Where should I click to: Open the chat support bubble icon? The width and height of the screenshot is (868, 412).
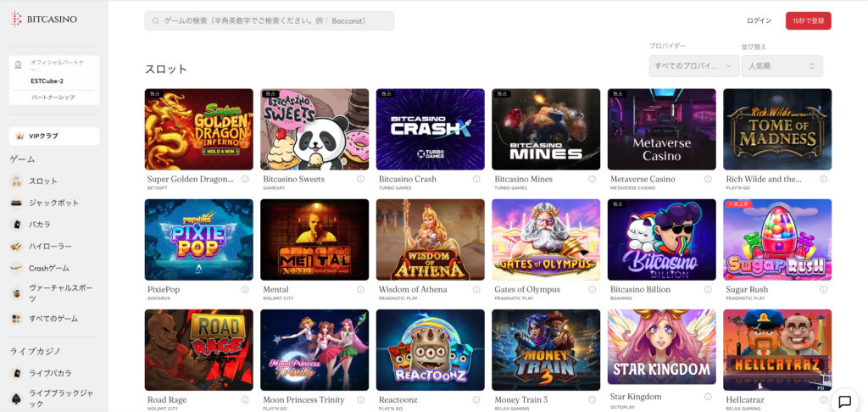pos(845,402)
